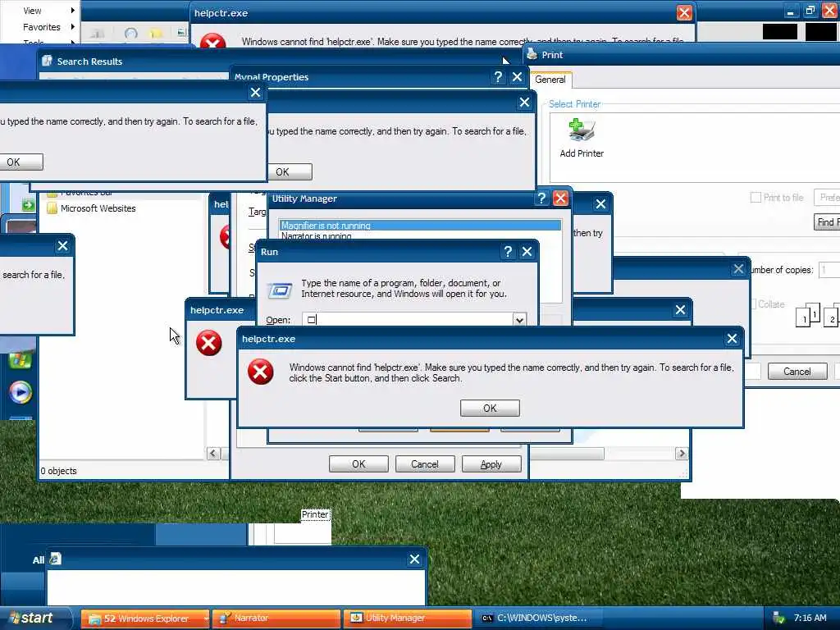Click the Run dialog program icon

point(281,290)
